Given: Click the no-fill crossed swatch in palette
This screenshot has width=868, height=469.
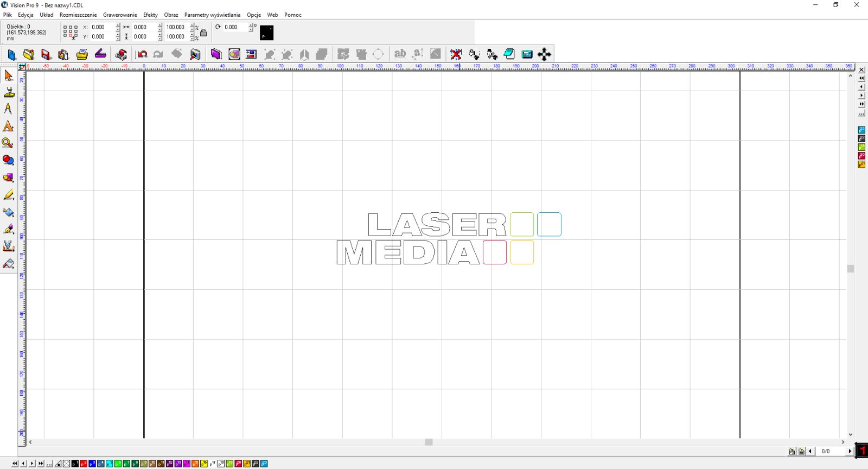Looking at the screenshot, I should (x=66, y=464).
